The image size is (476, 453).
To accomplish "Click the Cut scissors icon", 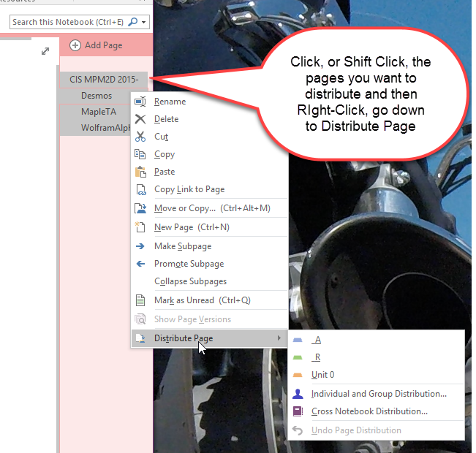I will 140,137.
